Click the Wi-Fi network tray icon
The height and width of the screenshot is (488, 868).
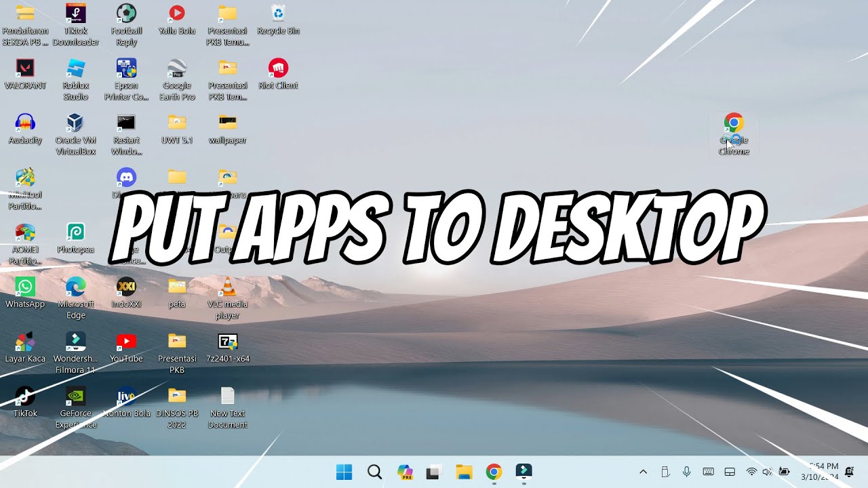(x=751, y=472)
